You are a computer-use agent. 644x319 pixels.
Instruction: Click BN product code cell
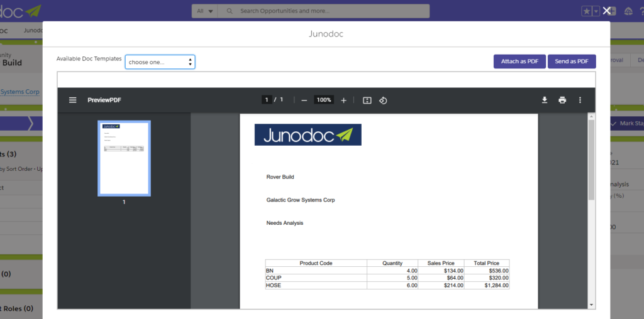click(x=316, y=271)
